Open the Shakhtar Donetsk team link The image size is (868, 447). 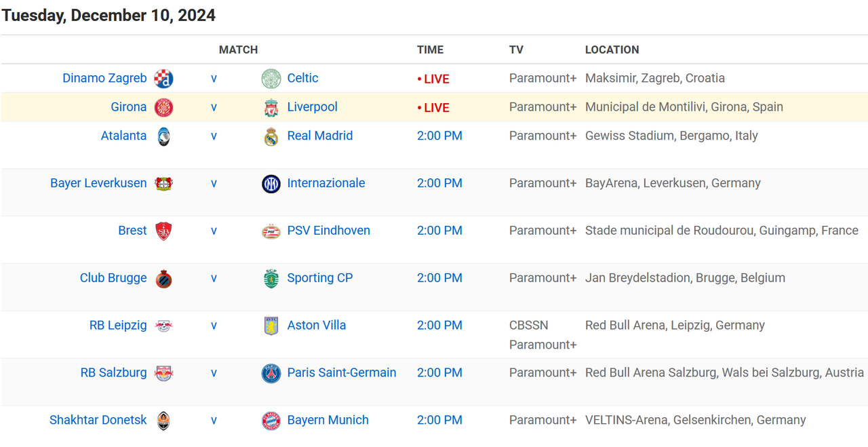pyautogui.click(x=98, y=420)
